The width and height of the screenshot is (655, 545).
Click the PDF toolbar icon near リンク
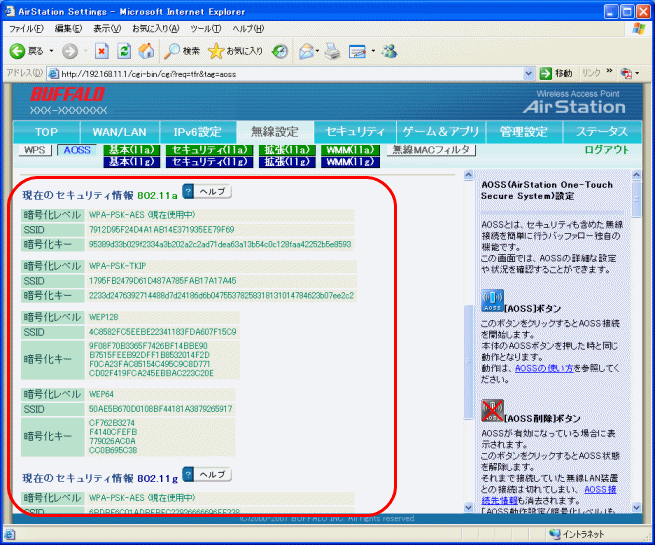click(626, 74)
